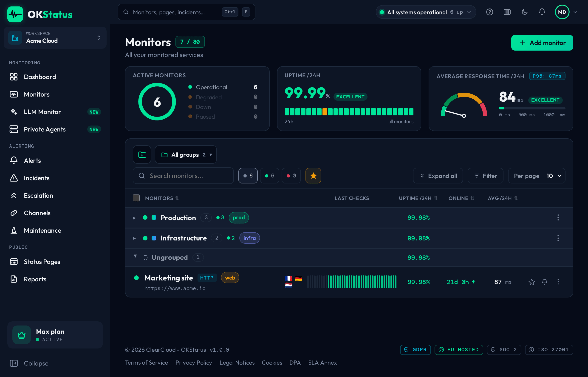Viewport: 588px width, 377px height.
Task: Click Marketing site last-checks bar chart
Action: coord(352,282)
